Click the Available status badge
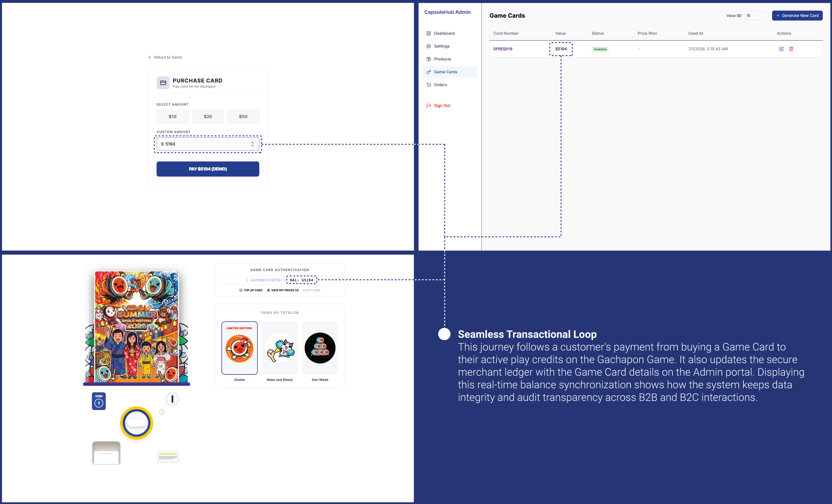The height and width of the screenshot is (504, 832). (600, 49)
